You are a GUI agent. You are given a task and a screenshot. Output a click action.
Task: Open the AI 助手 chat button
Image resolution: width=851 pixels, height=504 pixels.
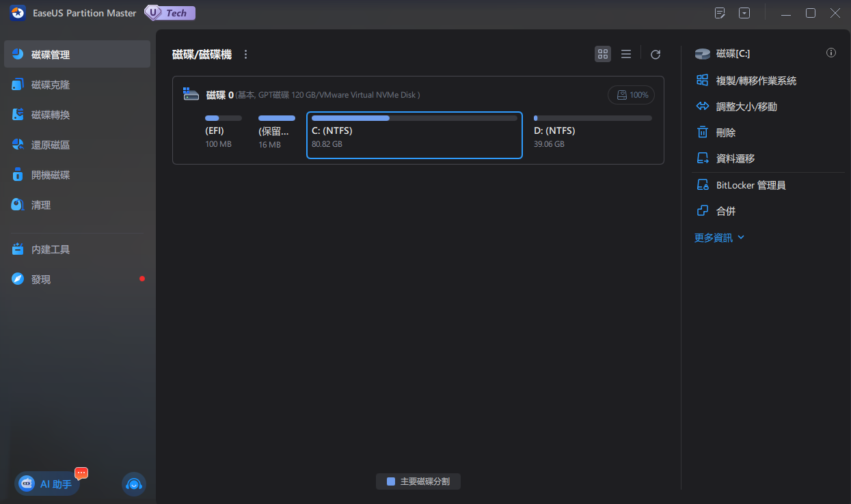click(47, 484)
